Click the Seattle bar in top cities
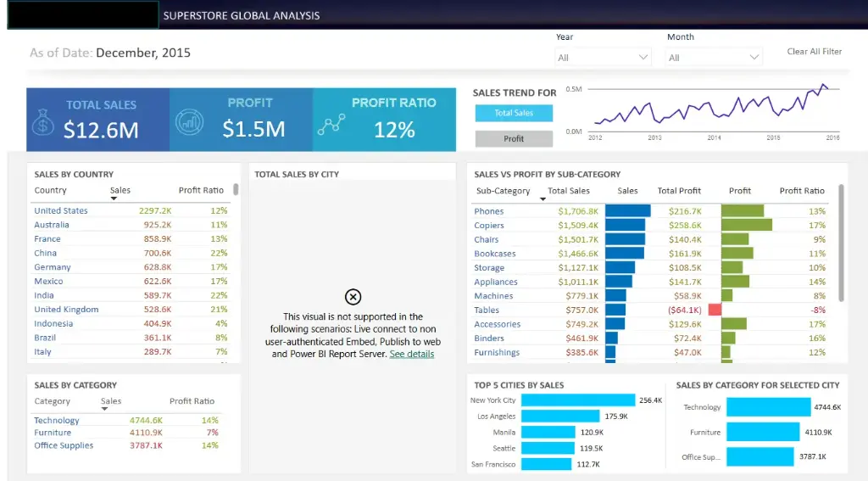The height and width of the screenshot is (481, 868). (548, 448)
